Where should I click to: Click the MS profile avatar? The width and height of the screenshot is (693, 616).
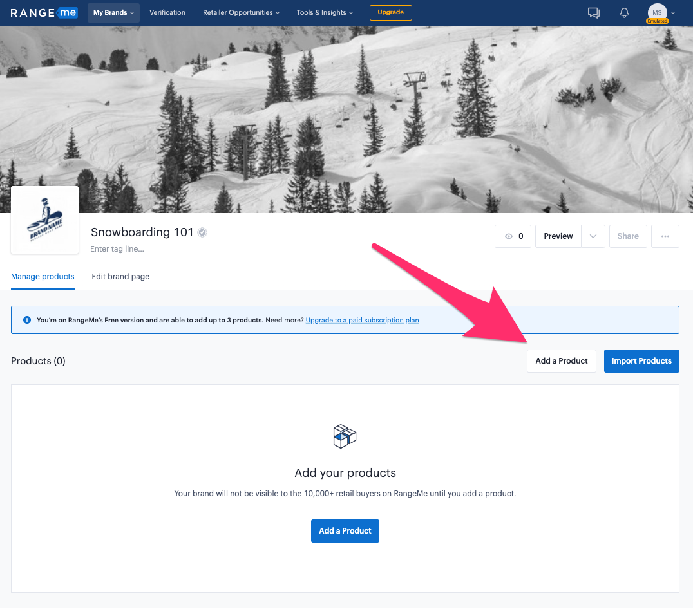tap(657, 12)
